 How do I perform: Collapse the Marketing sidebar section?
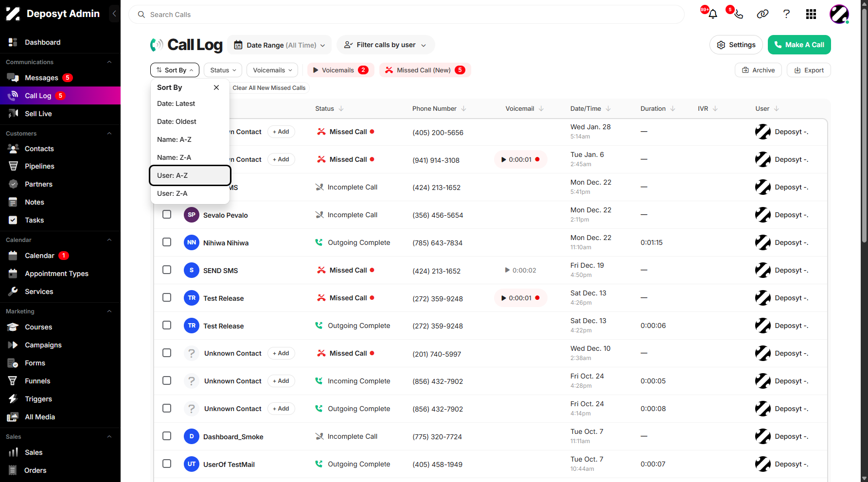(109, 311)
